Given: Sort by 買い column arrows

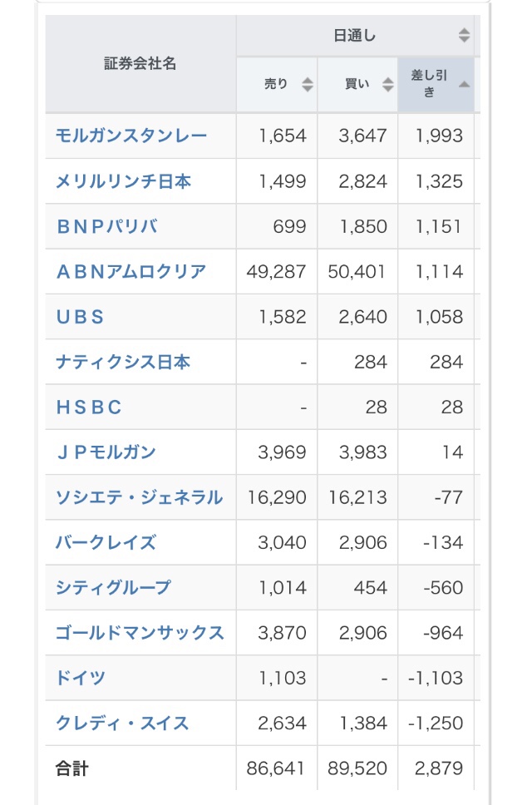Looking at the screenshot, I should [388, 84].
